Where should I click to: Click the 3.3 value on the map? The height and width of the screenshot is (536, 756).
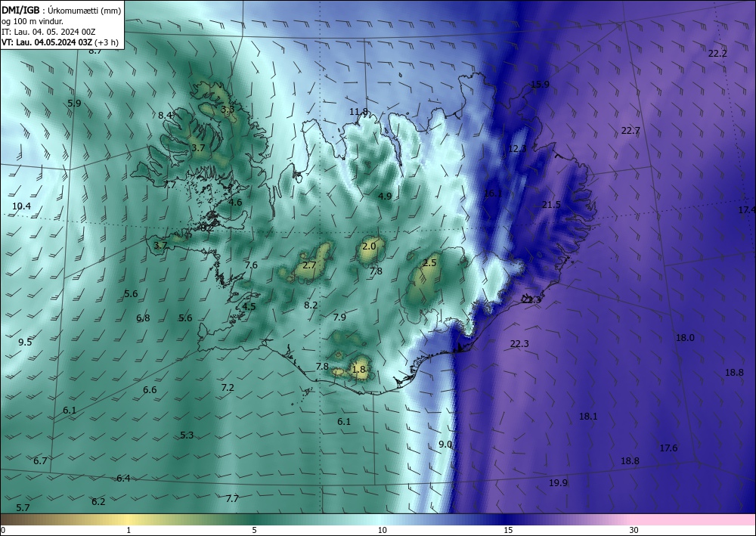click(228, 110)
